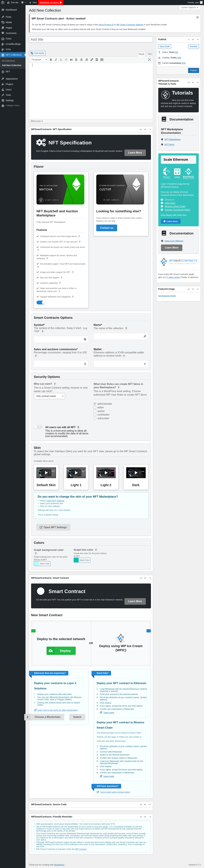Select Color for Graph background color
The image size is (204, 868).
point(42,563)
